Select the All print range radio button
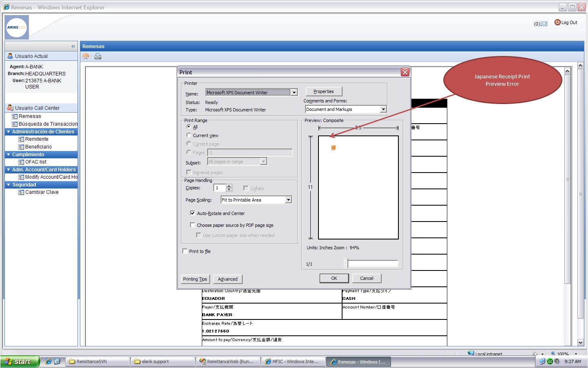Viewport: 588px width, 368px height. (x=188, y=126)
